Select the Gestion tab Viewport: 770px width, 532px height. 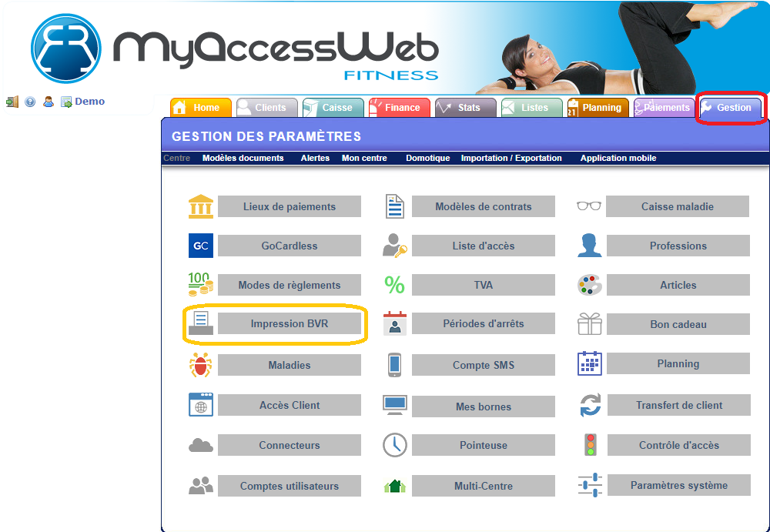pyautogui.click(x=731, y=108)
